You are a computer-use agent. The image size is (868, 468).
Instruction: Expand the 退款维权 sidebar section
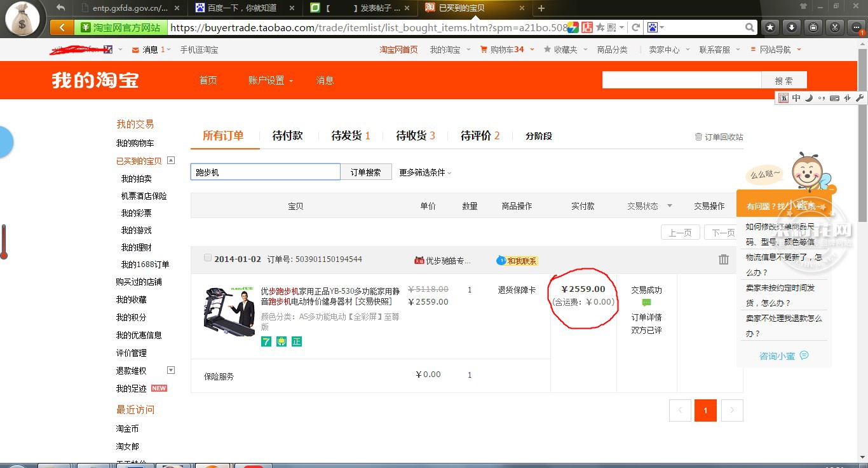click(171, 370)
